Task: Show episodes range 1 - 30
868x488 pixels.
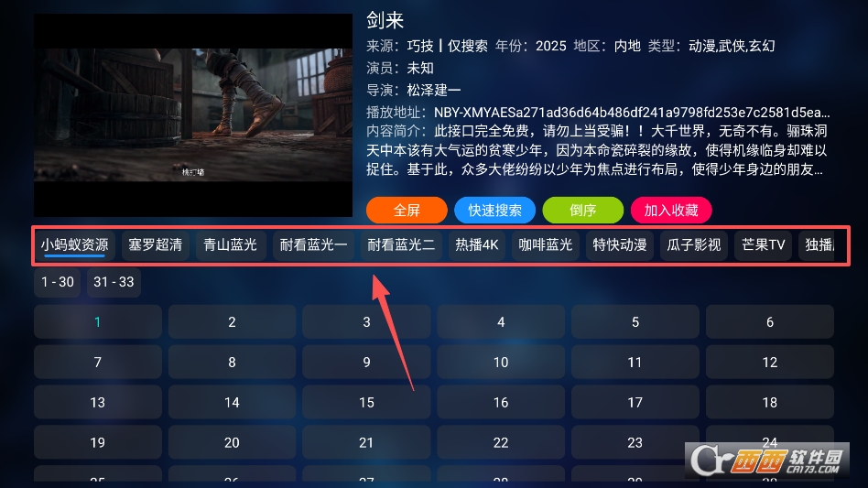Action: coord(58,282)
